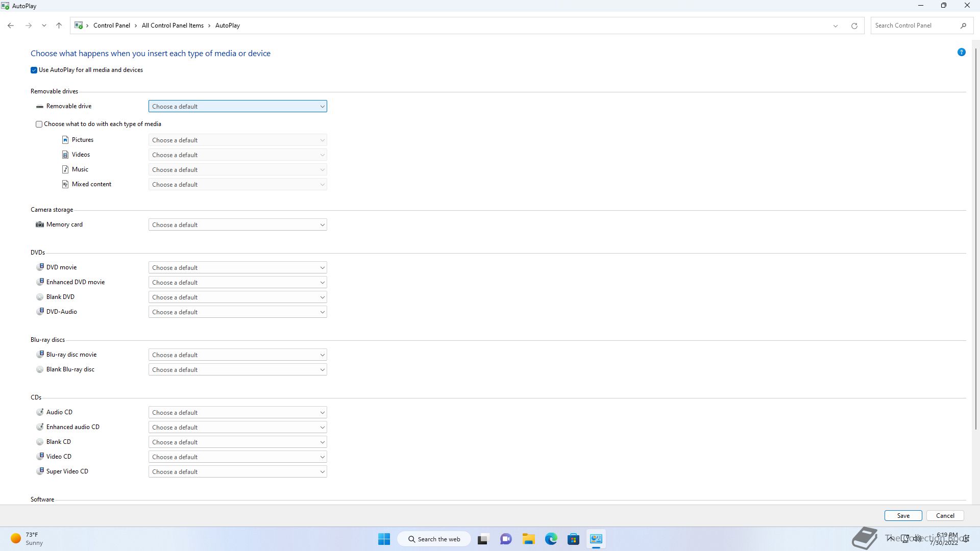Click the AutoPlay breadcrumb
The width and height of the screenshot is (980, 551).
click(x=227, y=26)
